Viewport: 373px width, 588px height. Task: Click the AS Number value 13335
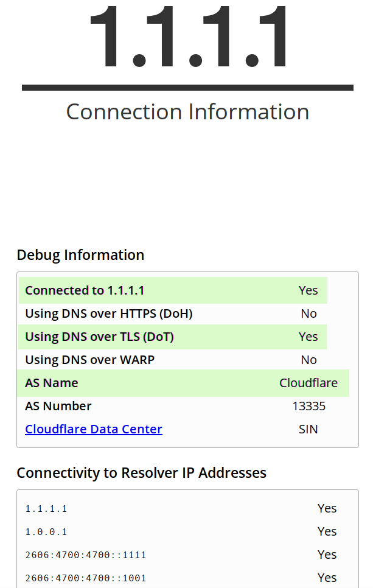pos(309,406)
